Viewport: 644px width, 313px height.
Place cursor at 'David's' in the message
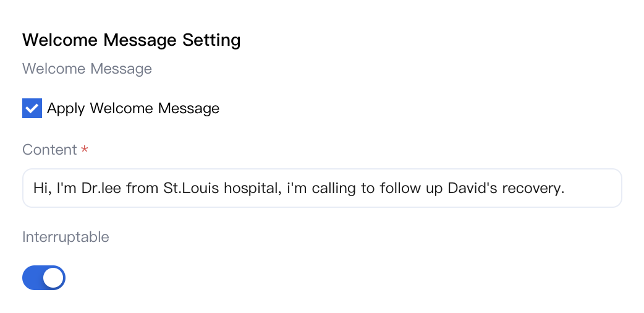click(475, 188)
